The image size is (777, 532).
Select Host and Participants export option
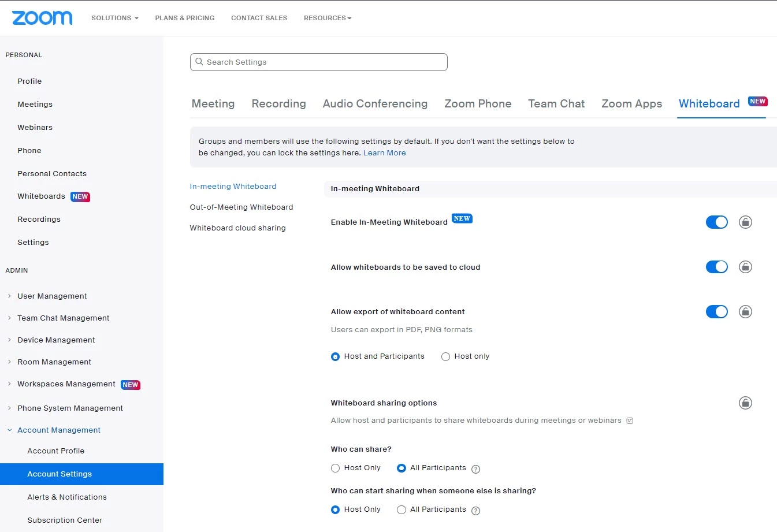(x=335, y=357)
